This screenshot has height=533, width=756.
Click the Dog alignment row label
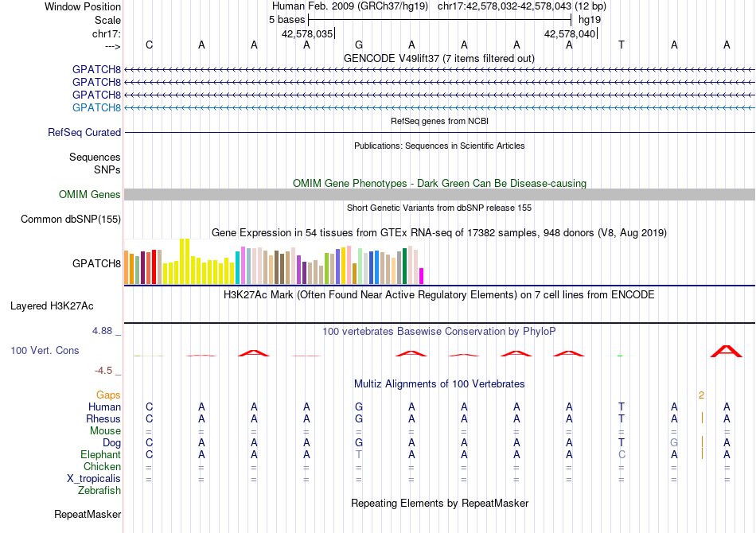pyautogui.click(x=111, y=442)
